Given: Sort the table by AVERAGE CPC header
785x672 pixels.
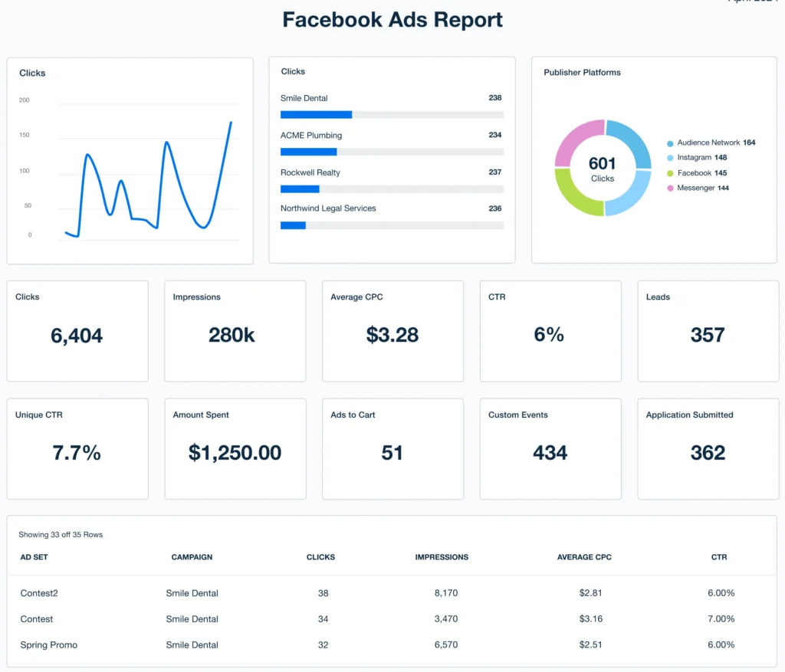Looking at the screenshot, I should [584, 557].
